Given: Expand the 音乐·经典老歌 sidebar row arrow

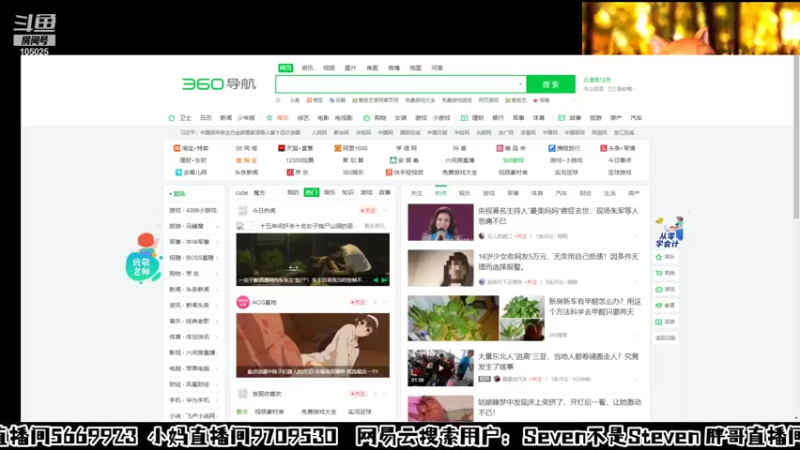Looking at the screenshot, I should click(217, 321).
